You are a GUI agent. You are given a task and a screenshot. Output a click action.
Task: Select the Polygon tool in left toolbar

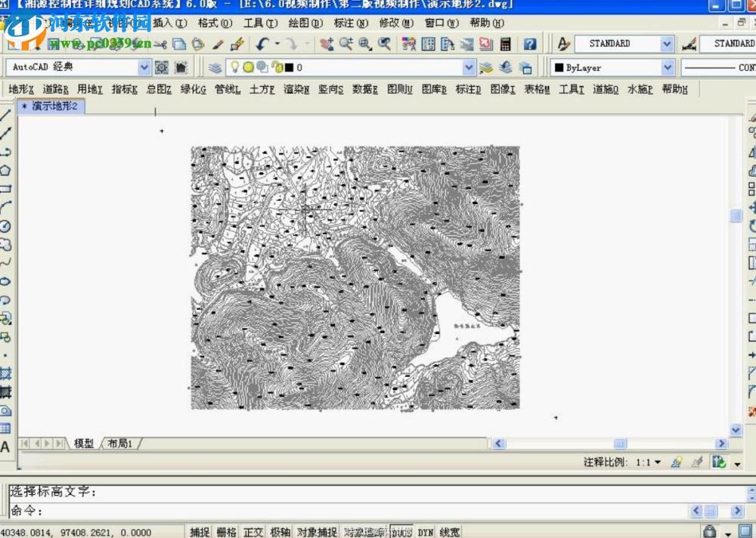coord(5,171)
